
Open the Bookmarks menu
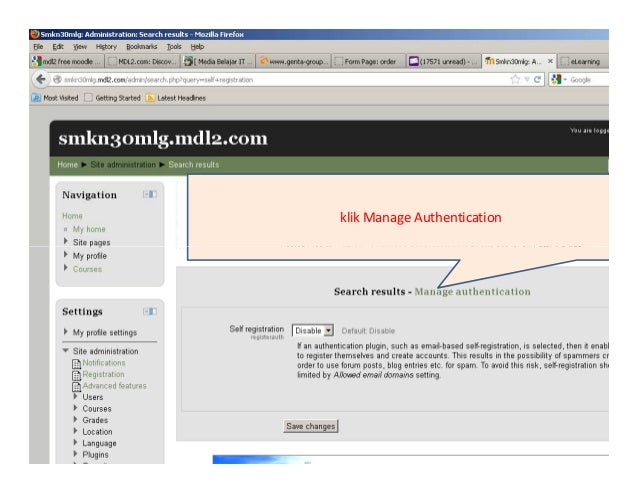[x=142, y=46]
